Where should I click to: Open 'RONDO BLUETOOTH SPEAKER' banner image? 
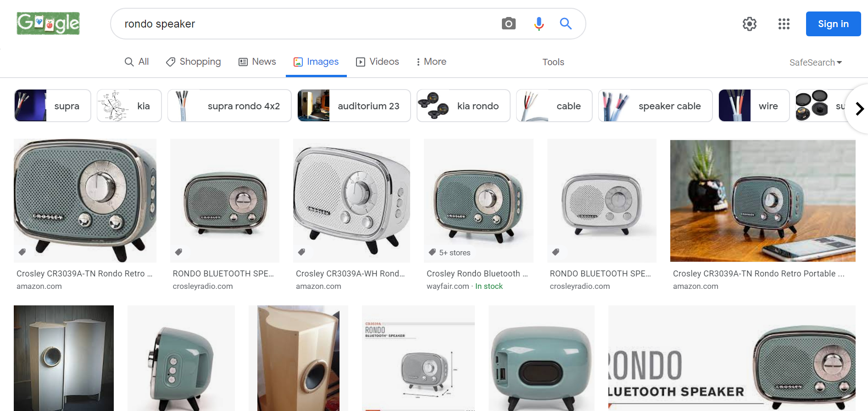point(732,358)
